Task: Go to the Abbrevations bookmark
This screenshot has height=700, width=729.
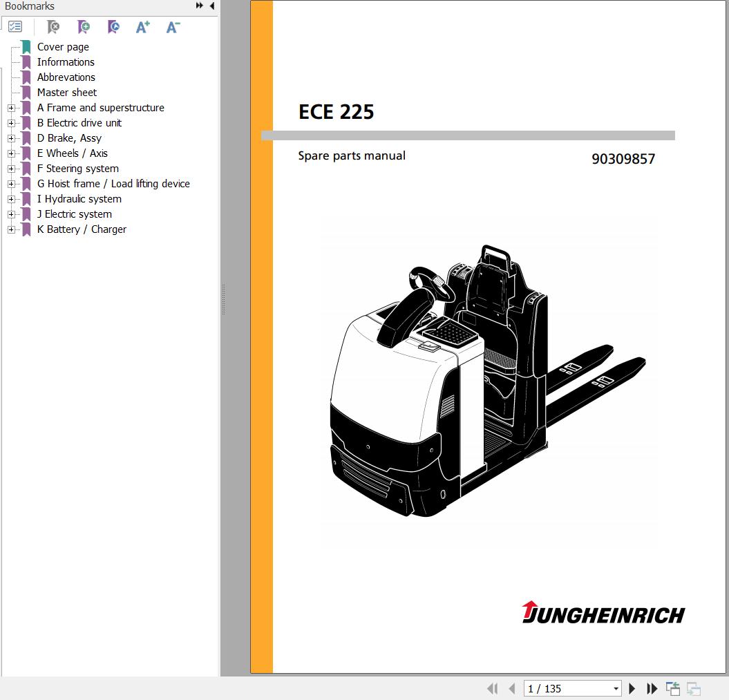Action: (x=66, y=77)
